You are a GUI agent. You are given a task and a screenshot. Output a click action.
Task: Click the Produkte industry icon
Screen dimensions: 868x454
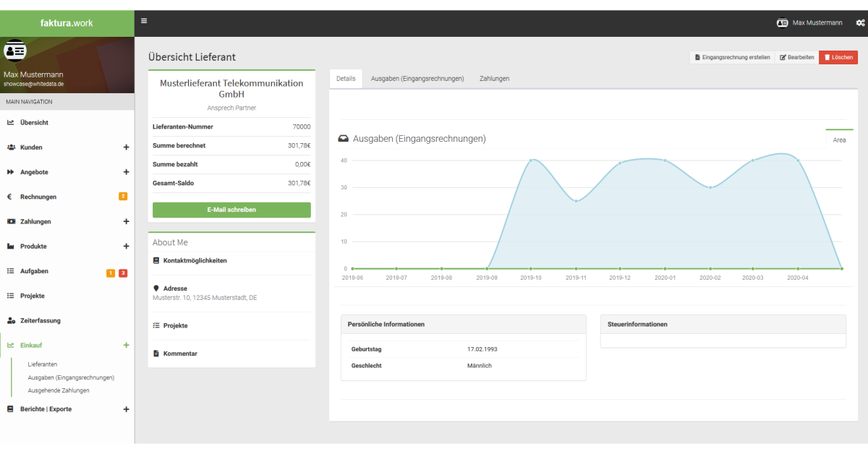[11, 247]
